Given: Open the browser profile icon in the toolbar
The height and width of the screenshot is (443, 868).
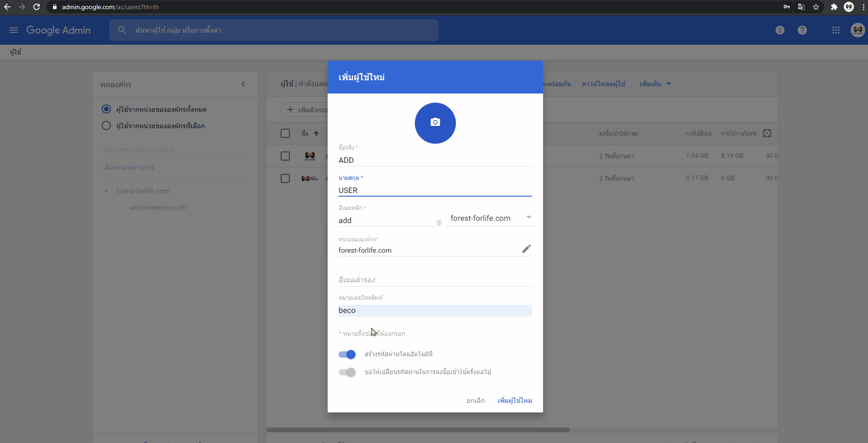Looking at the screenshot, I should (849, 7).
